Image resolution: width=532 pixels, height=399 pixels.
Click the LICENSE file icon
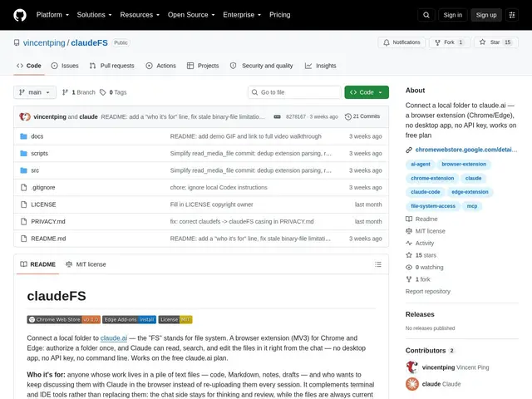pyautogui.click(x=24, y=204)
